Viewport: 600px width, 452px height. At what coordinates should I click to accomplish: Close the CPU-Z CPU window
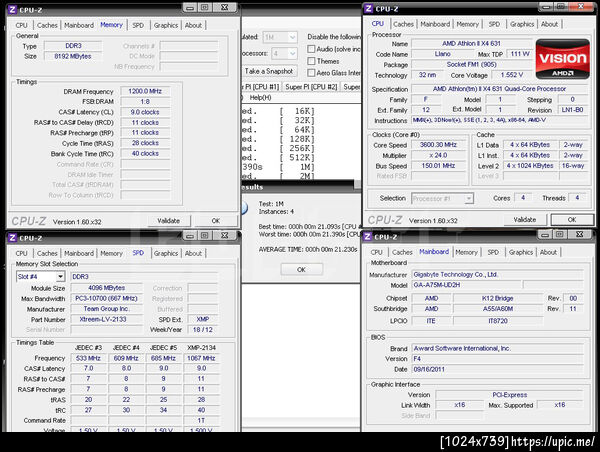click(581, 7)
